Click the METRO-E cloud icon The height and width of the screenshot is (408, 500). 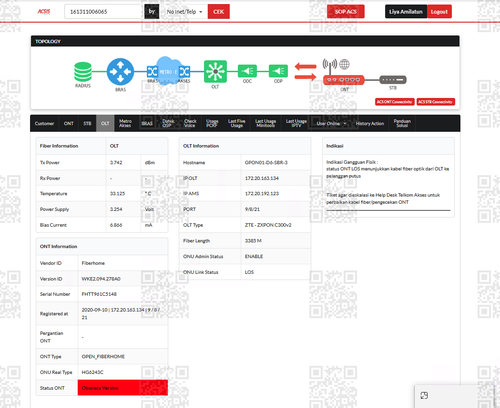point(169,71)
